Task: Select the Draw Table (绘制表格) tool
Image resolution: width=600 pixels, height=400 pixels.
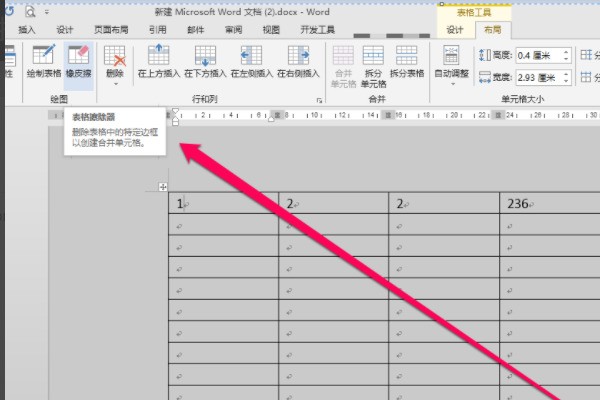Action: coord(44,61)
